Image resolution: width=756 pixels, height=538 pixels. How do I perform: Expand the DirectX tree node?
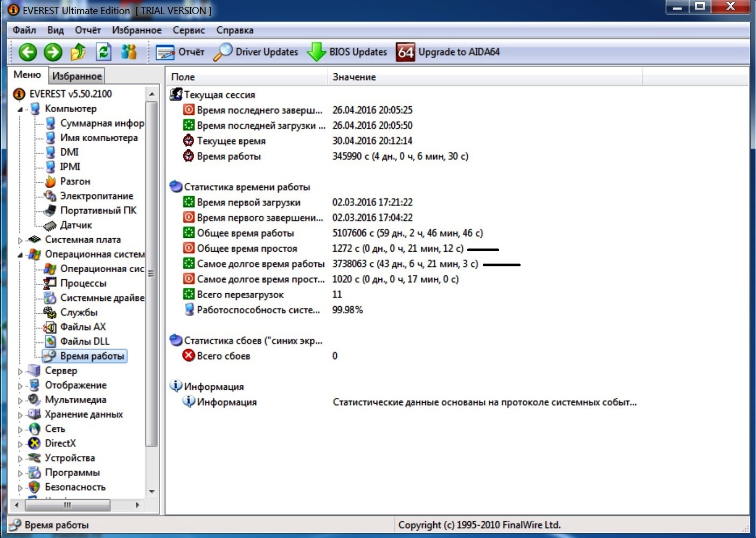click(20, 444)
